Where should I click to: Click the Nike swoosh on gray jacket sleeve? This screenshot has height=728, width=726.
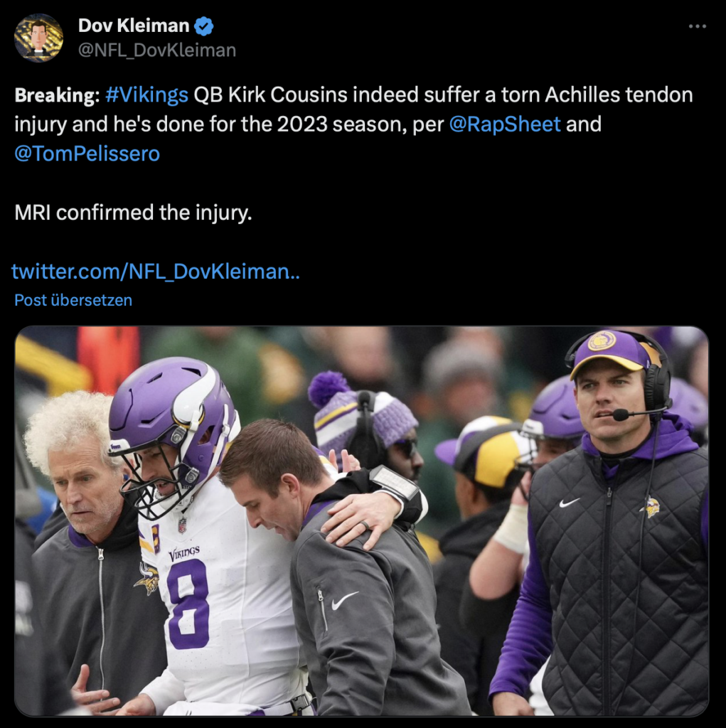point(345,601)
